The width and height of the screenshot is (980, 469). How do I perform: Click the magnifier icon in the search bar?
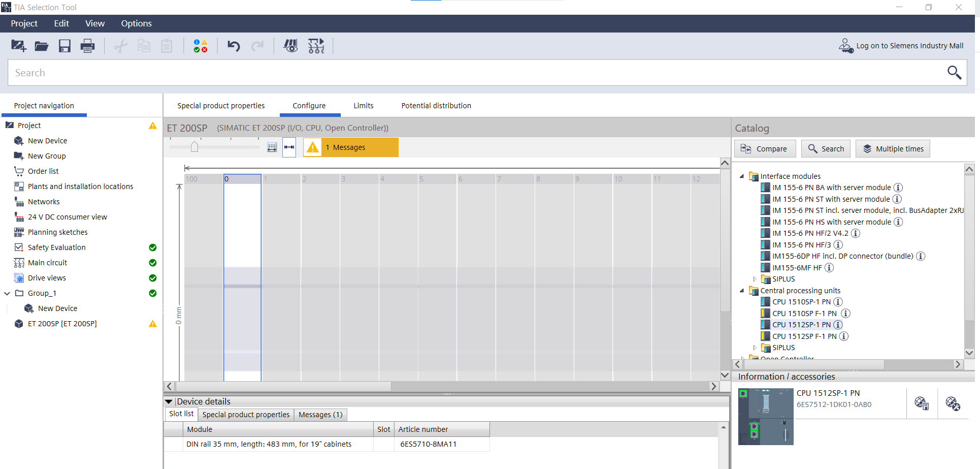pos(954,73)
